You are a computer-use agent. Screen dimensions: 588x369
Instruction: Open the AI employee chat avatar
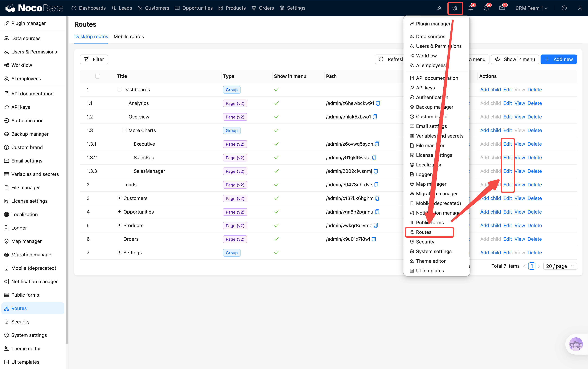pos(576,344)
